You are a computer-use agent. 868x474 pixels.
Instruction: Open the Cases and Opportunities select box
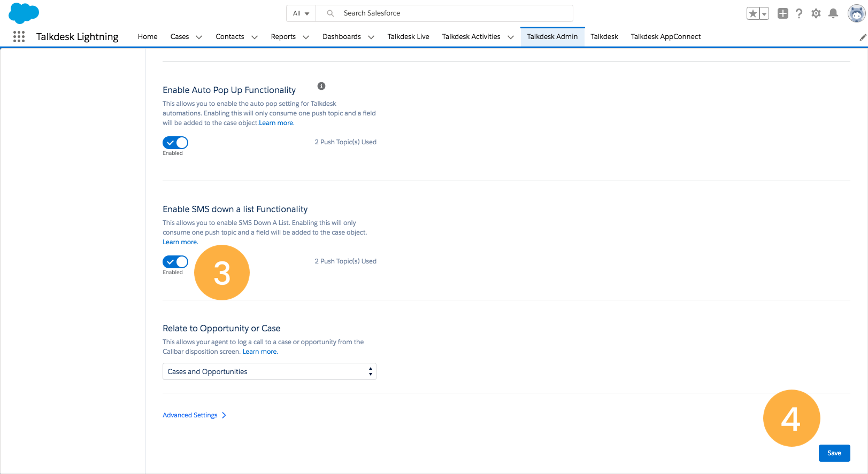(270, 371)
